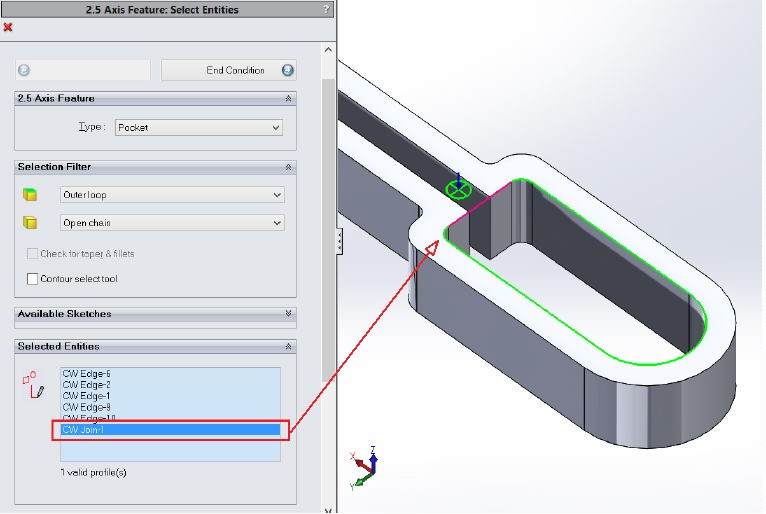Select CW Join-1 in entities list
The width and height of the screenshot is (766, 514).
tap(169, 430)
